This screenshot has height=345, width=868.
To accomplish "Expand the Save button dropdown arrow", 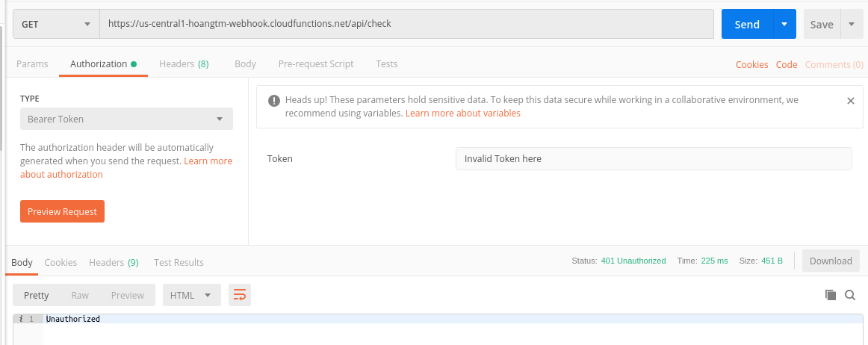I will click(x=852, y=24).
